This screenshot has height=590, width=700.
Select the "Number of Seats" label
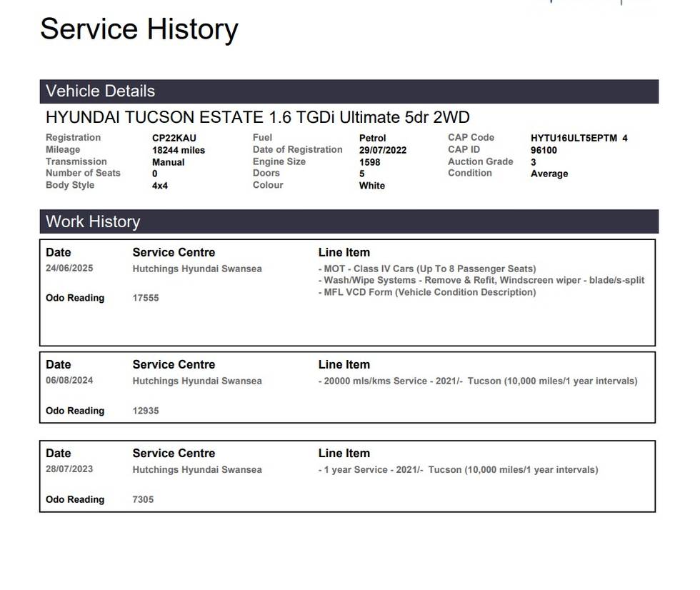[83, 173]
